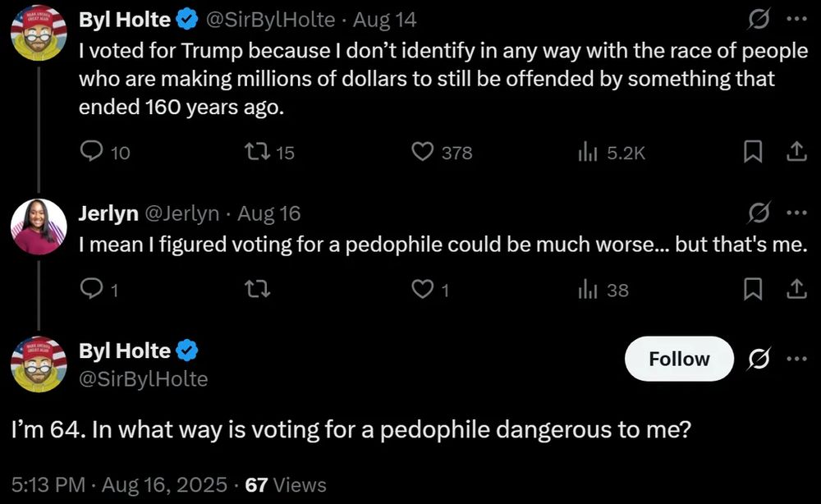
Task: Share Jerlyn's tweet
Action: pos(796,289)
